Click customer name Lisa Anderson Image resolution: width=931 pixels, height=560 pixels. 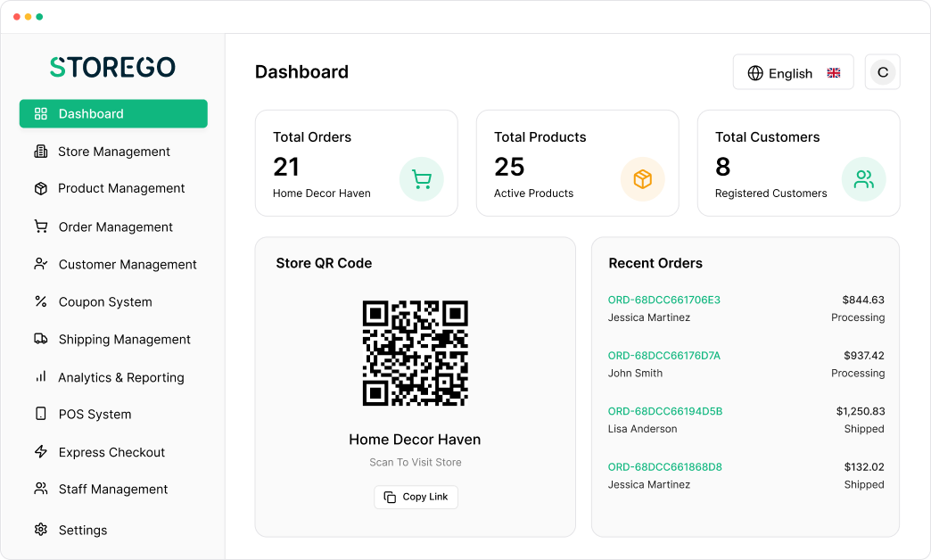tap(642, 429)
